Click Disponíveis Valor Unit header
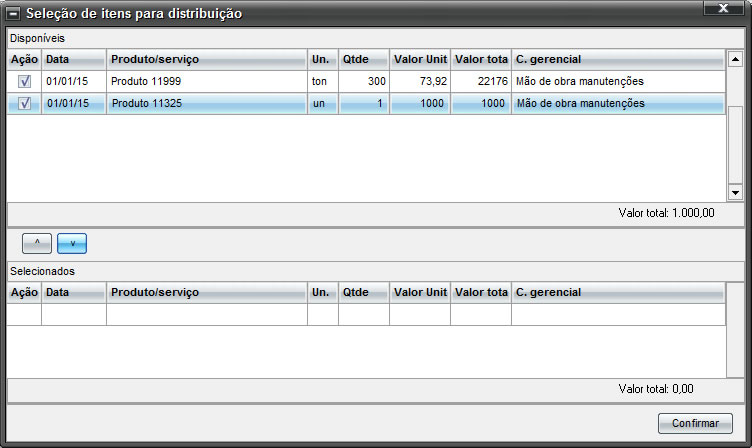 tap(420, 59)
